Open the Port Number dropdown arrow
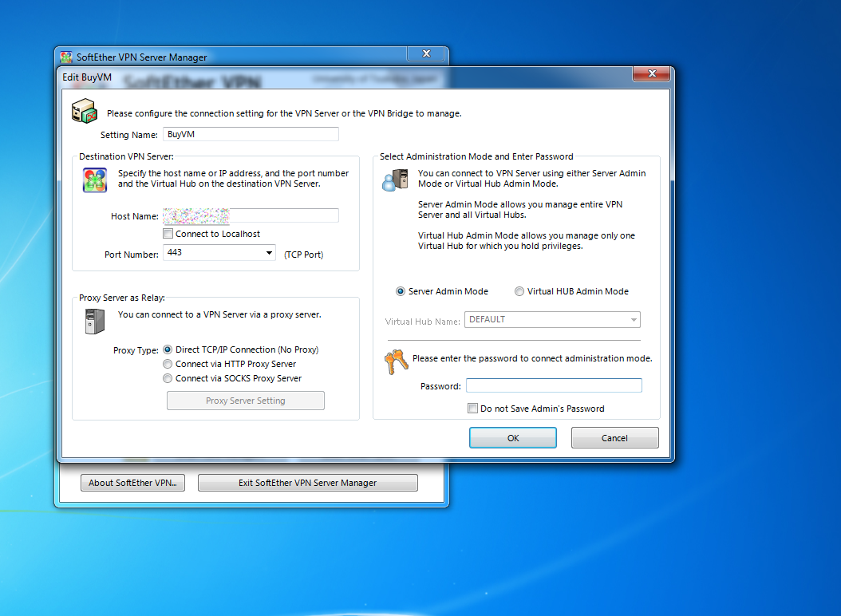The height and width of the screenshot is (616, 841). tap(269, 253)
